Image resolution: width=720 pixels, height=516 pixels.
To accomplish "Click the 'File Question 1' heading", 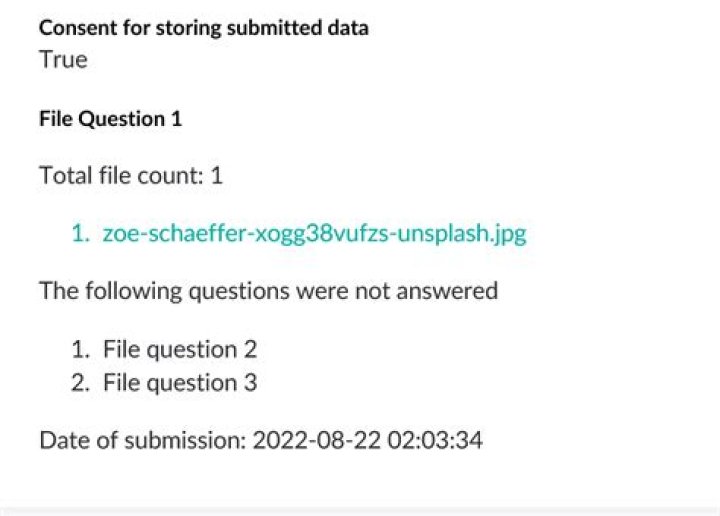I will 110,119.
